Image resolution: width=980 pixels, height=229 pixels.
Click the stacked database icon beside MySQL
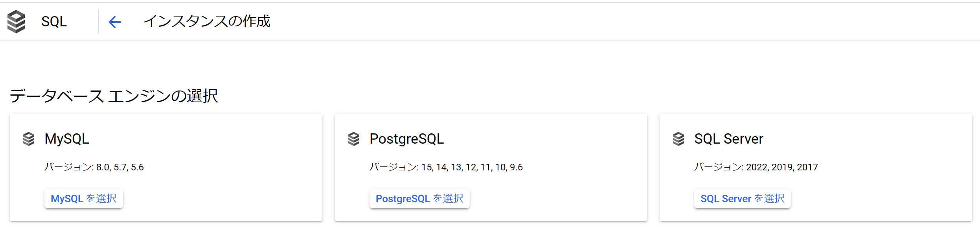pyautogui.click(x=29, y=139)
